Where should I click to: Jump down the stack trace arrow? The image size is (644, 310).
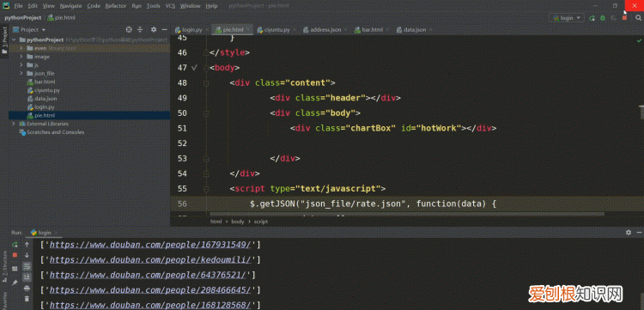[27, 255]
